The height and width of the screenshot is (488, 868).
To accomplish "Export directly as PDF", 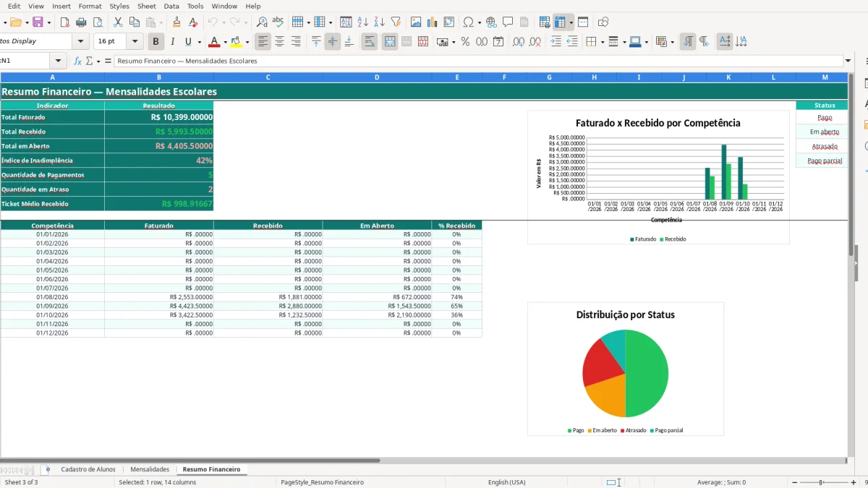I will click(65, 22).
